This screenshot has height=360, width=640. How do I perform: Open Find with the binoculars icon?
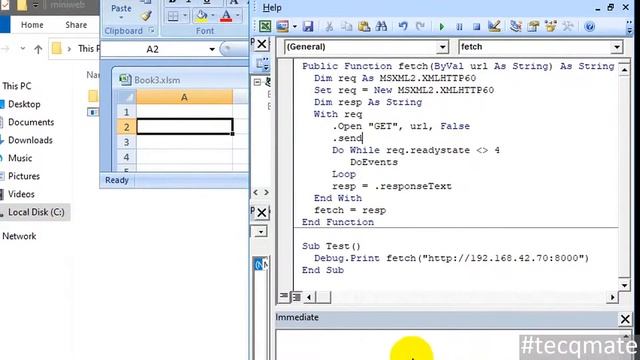381,27
